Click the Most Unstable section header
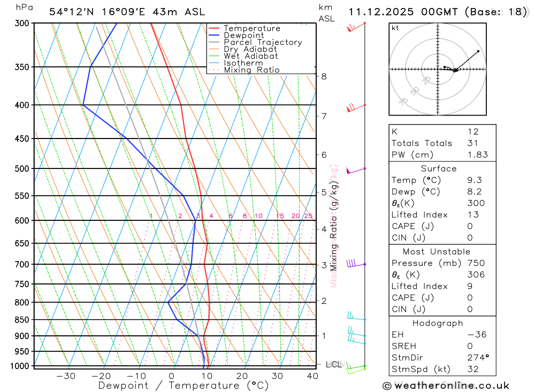 pos(437,251)
